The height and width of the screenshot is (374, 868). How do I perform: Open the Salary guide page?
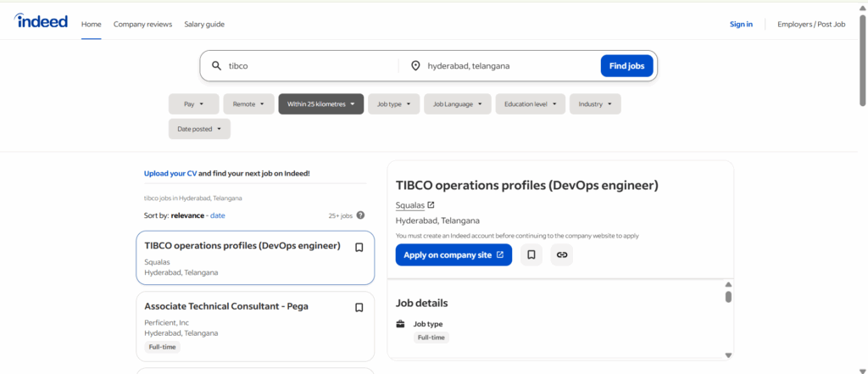coord(204,25)
